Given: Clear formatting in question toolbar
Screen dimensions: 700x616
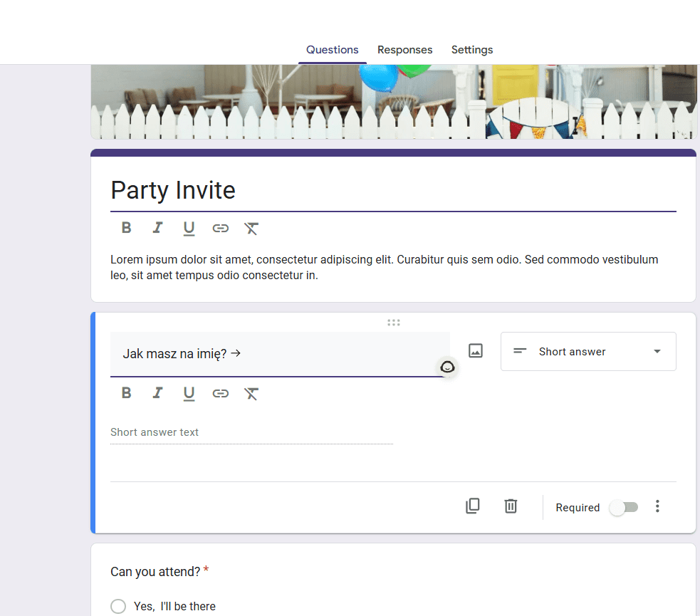Looking at the screenshot, I should (251, 393).
